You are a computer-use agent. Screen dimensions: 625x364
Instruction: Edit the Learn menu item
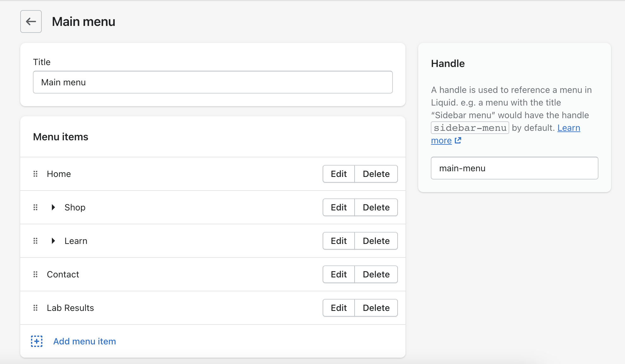pyautogui.click(x=338, y=241)
